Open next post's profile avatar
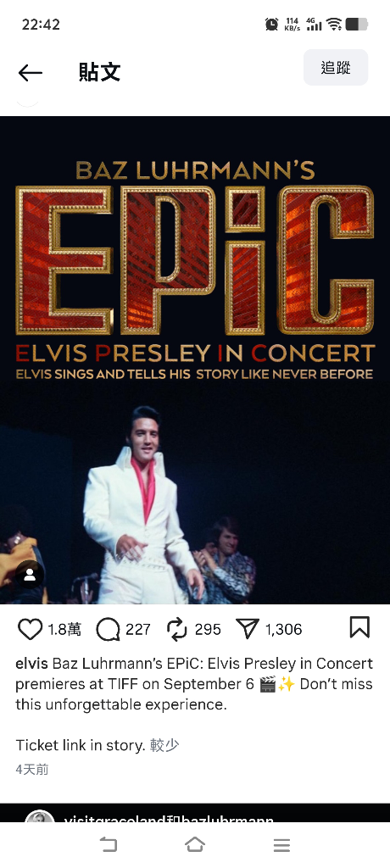Screen dimensions: 390x868 coord(40,817)
